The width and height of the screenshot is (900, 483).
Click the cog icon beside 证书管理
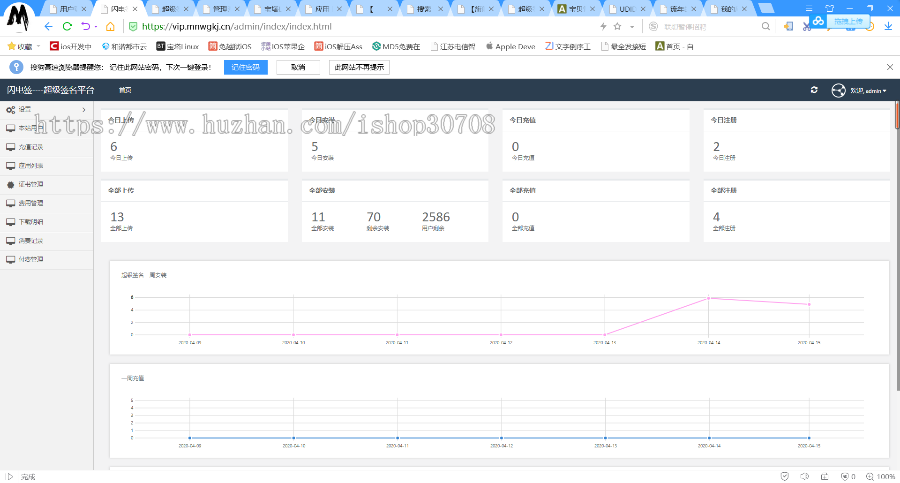tap(10, 185)
